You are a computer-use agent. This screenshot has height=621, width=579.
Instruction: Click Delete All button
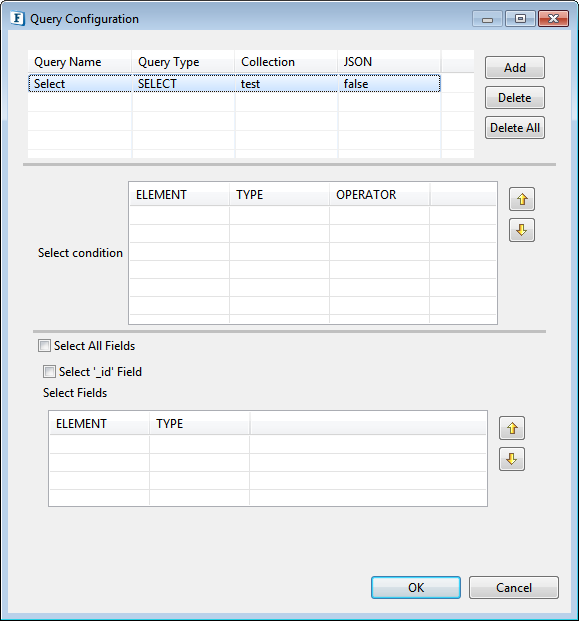tap(514, 128)
